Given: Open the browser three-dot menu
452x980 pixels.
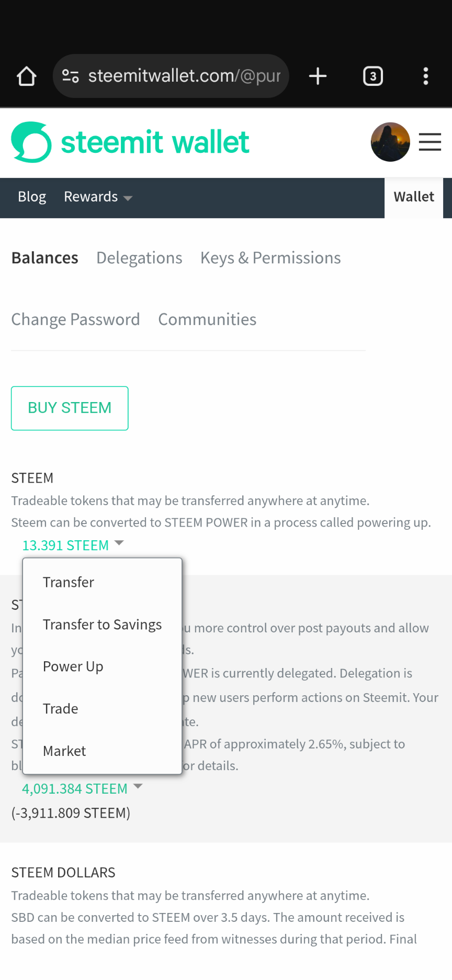Looking at the screenshot, I should coord(426,76).
